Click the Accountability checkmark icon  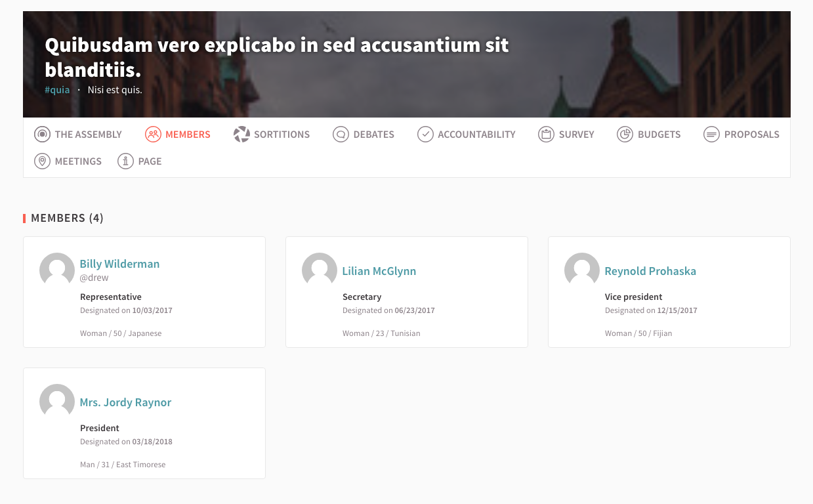425,135
